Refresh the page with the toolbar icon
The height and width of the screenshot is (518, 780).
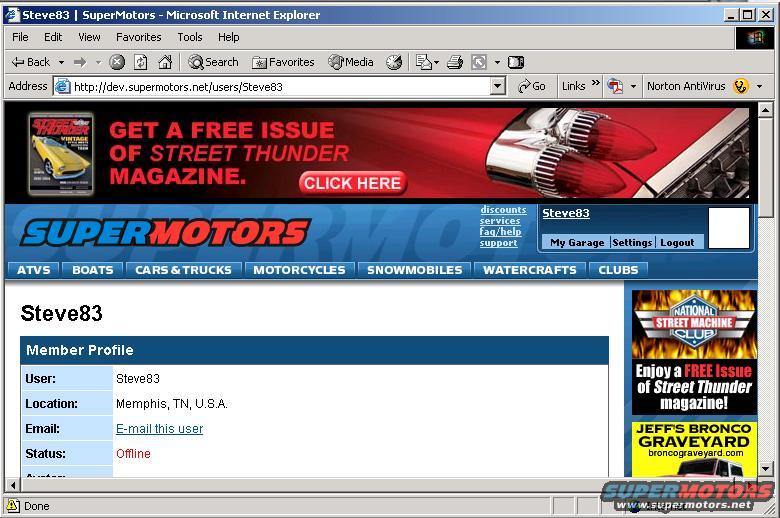pyautogui.click(x=141, y=62)
